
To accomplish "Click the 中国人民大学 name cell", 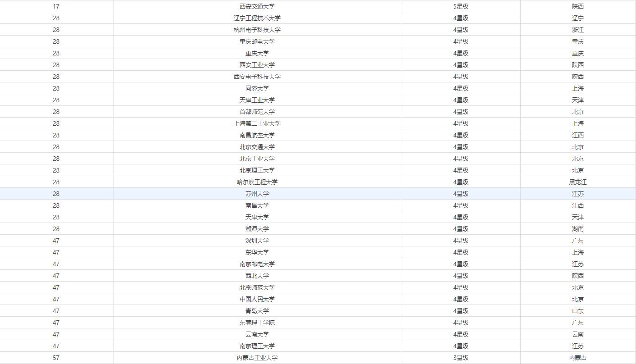I will [x=257, y=299].
